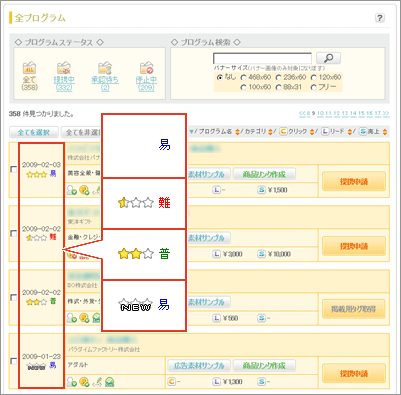Click L icon beside ¥1,300
This screenshot has height=395, width=401.
217,381
